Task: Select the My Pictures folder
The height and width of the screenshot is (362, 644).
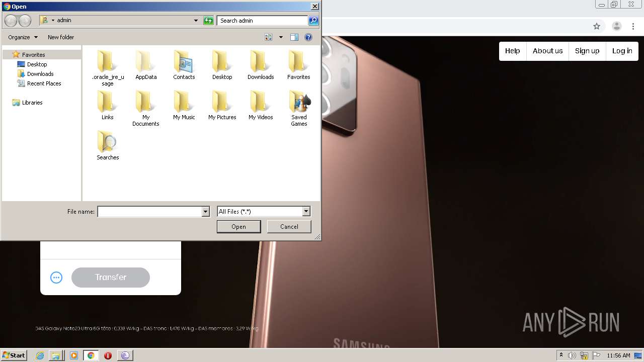Action: [222, 105]
